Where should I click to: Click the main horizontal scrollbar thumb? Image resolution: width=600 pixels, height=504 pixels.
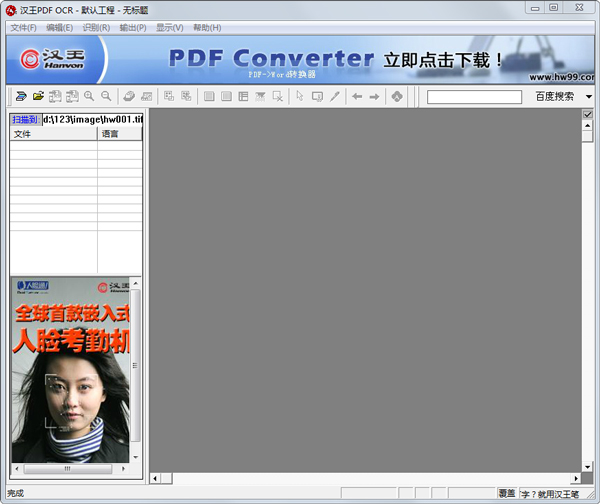166,478
